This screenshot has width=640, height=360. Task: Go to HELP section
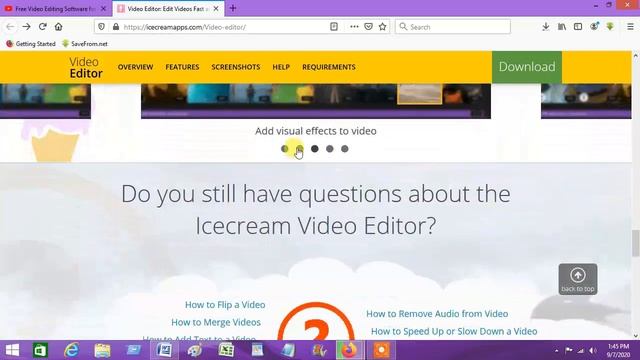(281, 67)
